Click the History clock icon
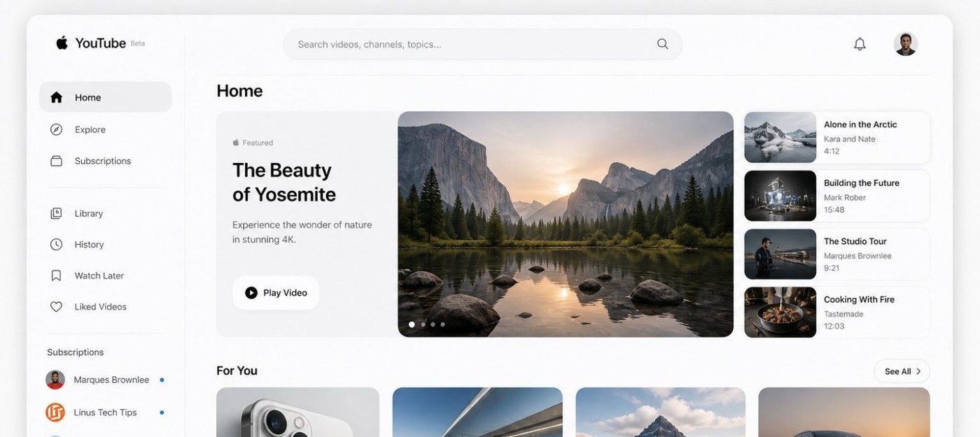 57,244
